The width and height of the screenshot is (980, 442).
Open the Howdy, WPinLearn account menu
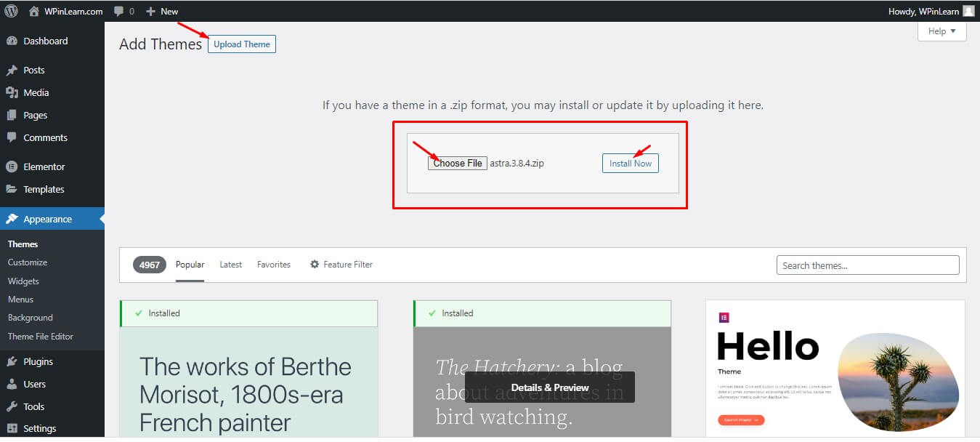(x=931, y=11)
